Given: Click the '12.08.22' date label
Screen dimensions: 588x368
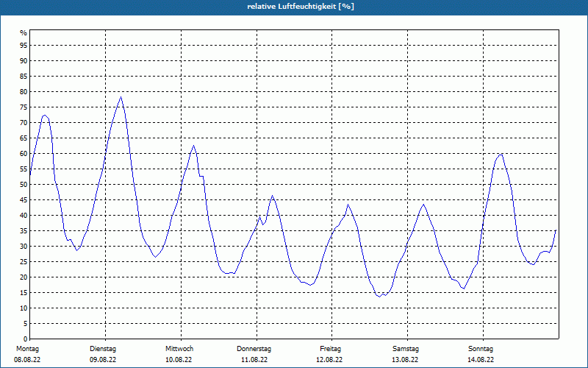Looking at the screenshot, I should 329,360.
